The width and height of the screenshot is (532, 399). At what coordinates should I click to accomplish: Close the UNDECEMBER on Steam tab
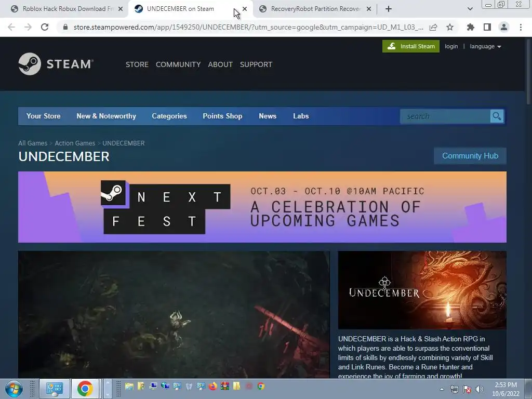[x=245, y=9]
